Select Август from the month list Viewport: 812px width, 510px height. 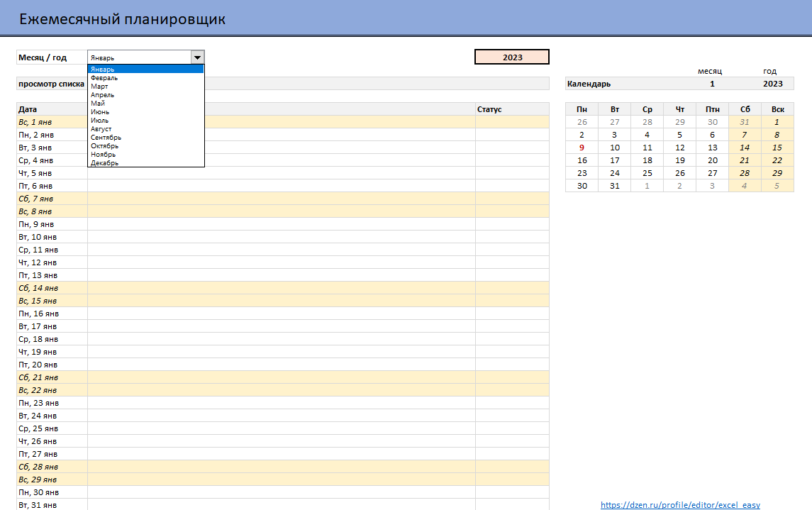coord(145,129)
